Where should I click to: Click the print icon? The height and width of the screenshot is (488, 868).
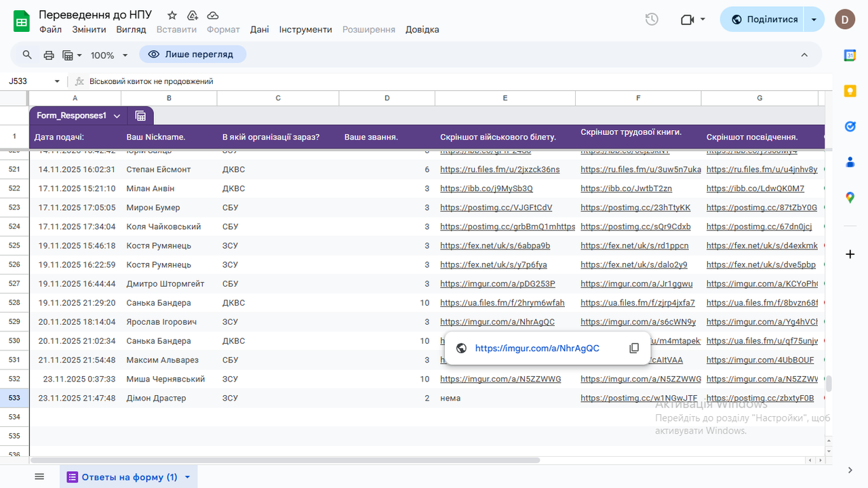point(49,55)
